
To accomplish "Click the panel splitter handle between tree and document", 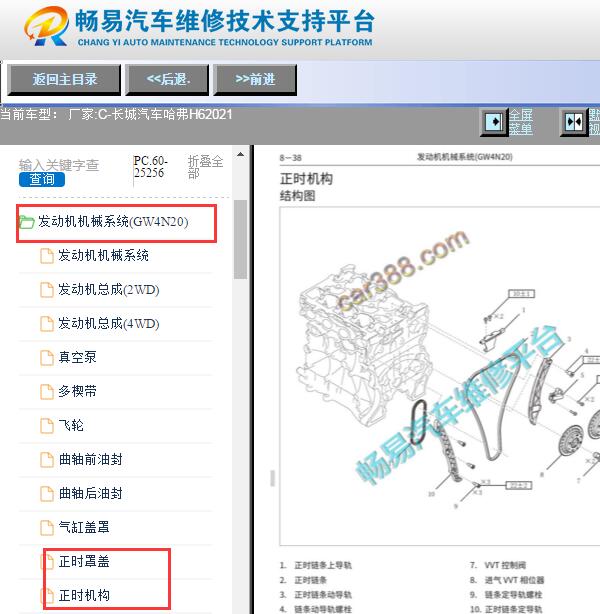I will (273, 478).
